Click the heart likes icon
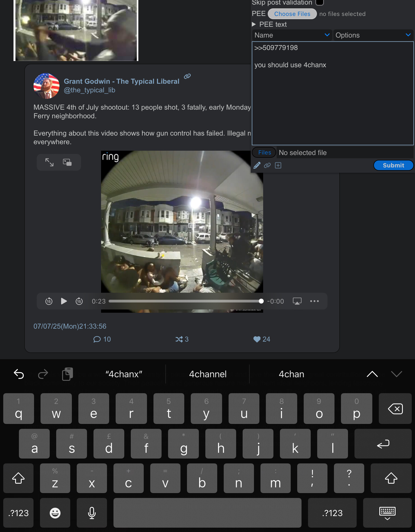 point(257,339)
